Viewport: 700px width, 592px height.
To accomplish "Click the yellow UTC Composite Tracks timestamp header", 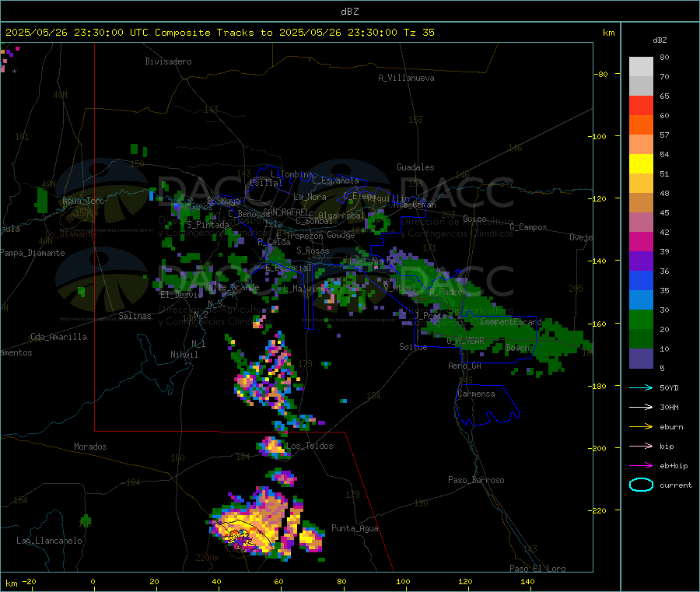I will tap(219, 32).
